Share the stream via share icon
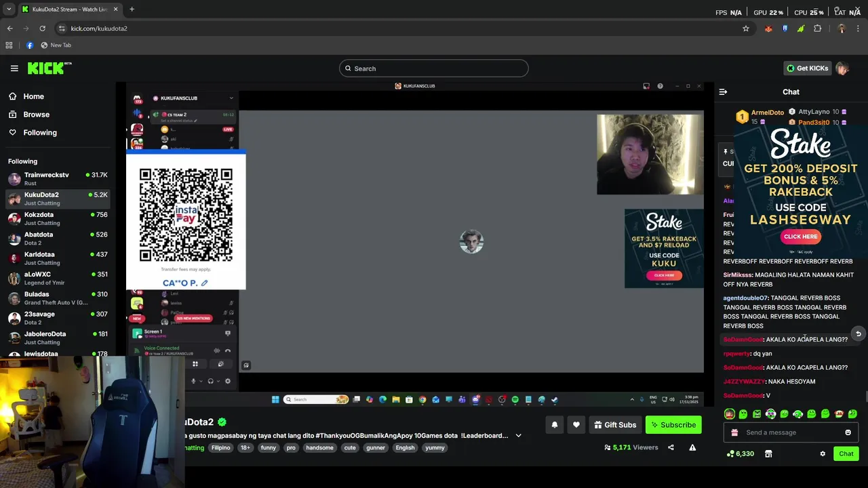The width and height of the screenshot is (868, 488). pos(671,447)
